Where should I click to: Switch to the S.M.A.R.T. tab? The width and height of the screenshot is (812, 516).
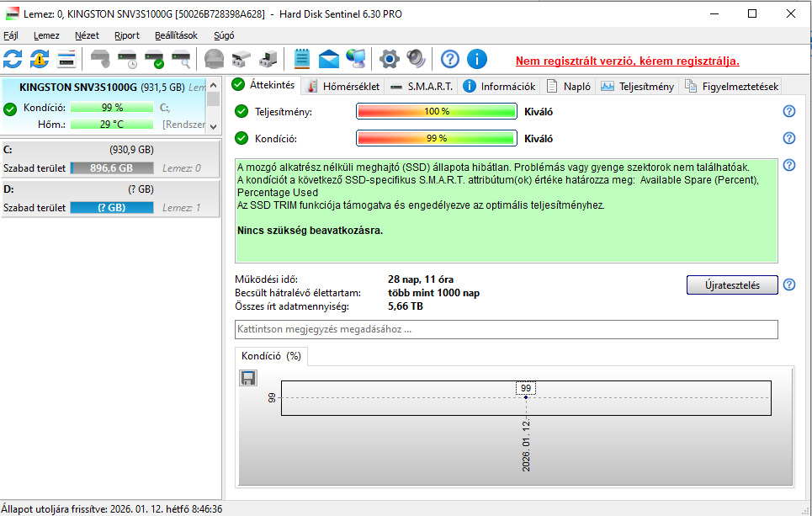point(421,87)
